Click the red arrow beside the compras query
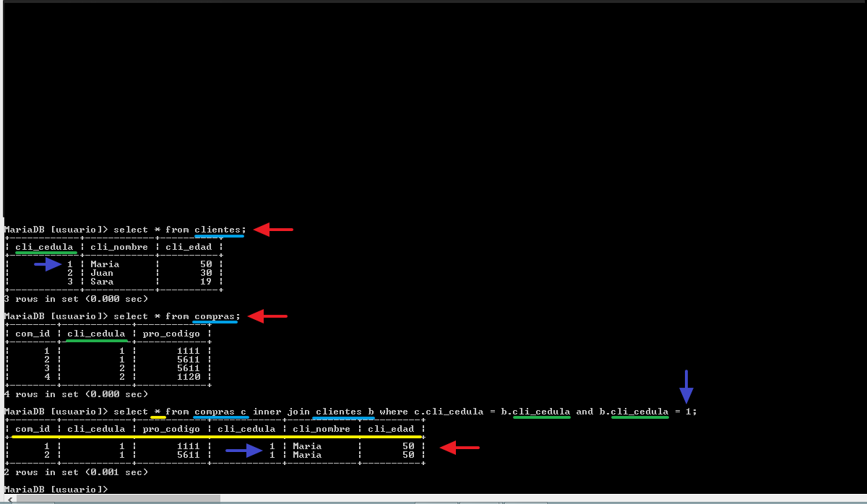The height and width of the screenshot is (504, 867). coord(267,316)
